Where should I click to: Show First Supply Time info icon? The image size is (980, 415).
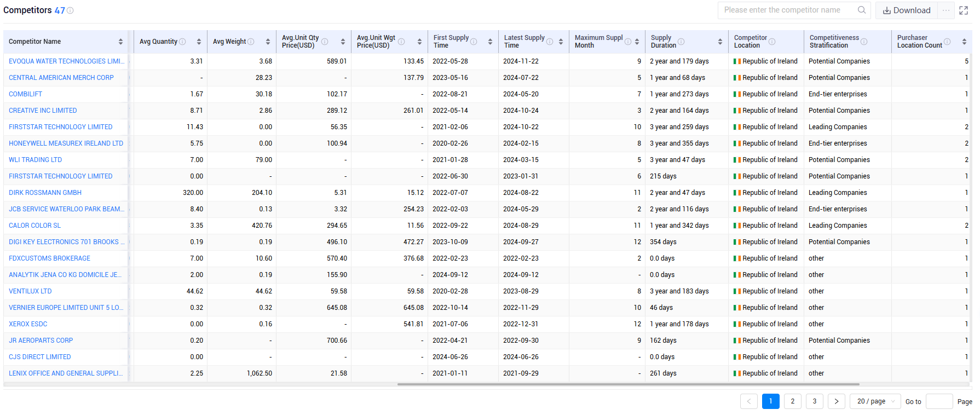pos(474,42)
